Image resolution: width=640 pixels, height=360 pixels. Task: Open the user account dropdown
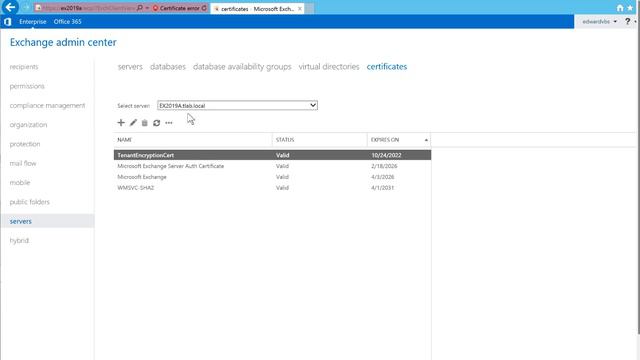coord(599,22)
